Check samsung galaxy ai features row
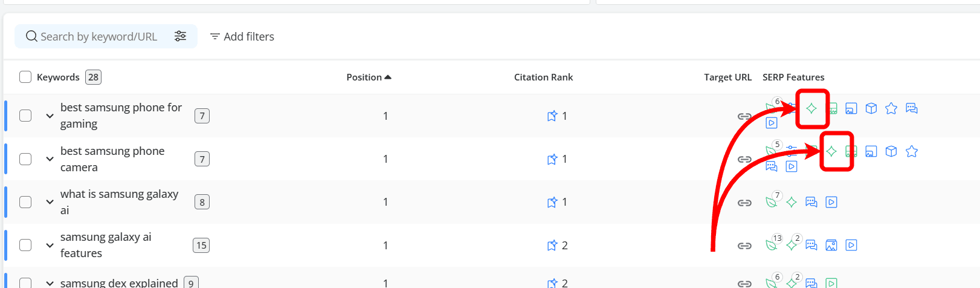This screenshot has height=288, width=980. tap(25, 245)
